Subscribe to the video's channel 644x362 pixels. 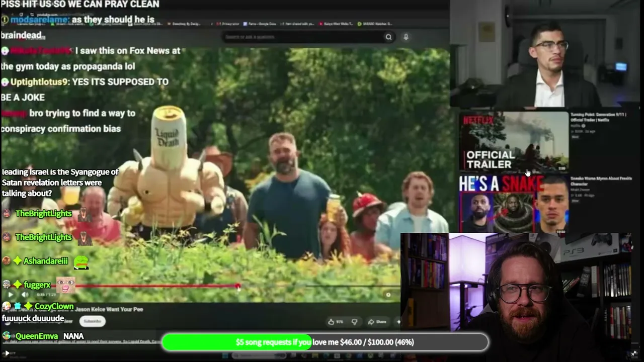93,321
